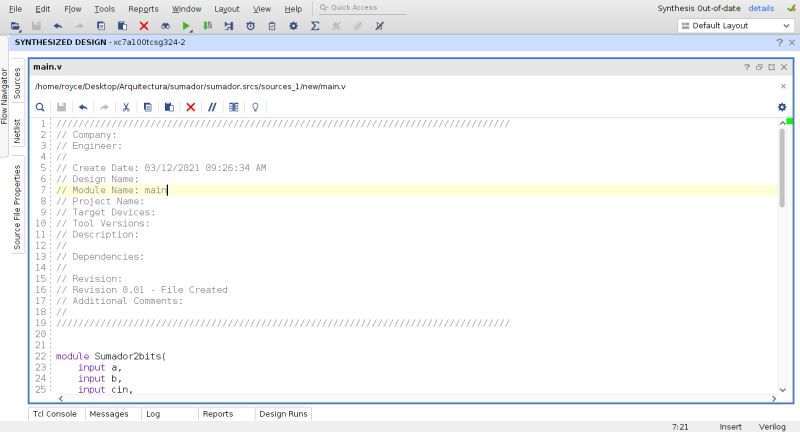Expand the Flow Navigator panel
The image size is (800, 432).
tap(4, 96)
